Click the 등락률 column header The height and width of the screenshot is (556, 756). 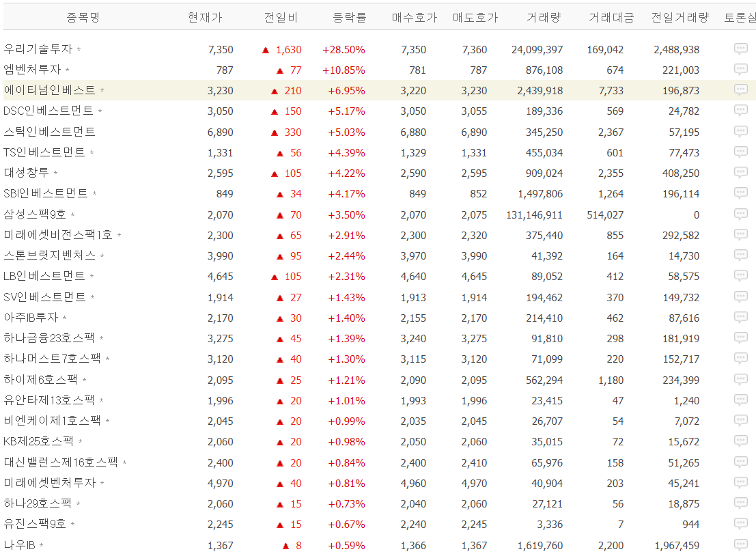click(x=350, y=17)
